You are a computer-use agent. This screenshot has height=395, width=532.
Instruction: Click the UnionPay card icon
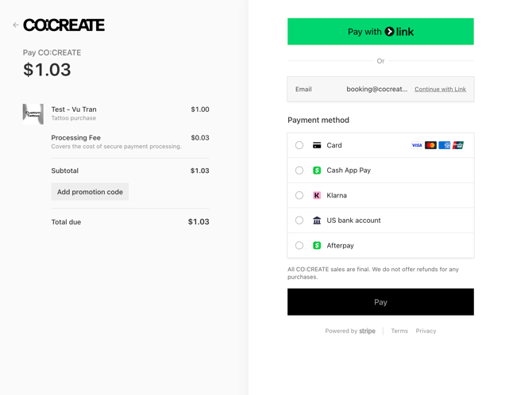coord(458,145)
